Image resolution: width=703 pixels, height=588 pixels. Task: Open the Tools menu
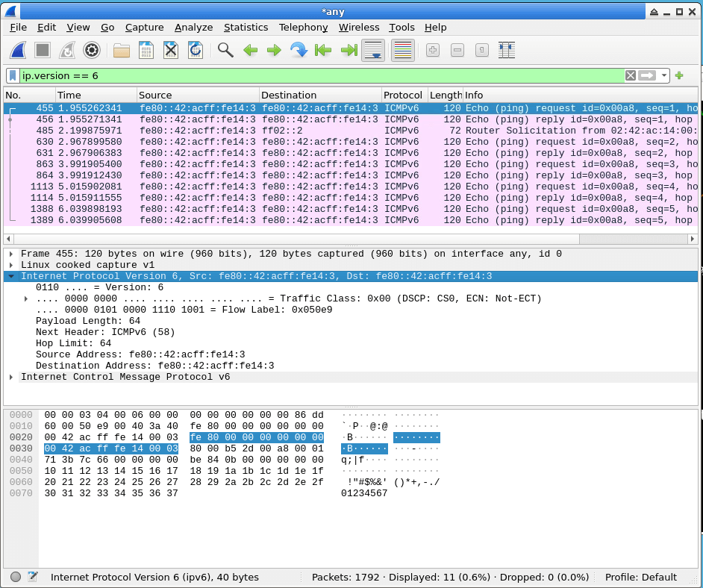[x=402, y=28]
